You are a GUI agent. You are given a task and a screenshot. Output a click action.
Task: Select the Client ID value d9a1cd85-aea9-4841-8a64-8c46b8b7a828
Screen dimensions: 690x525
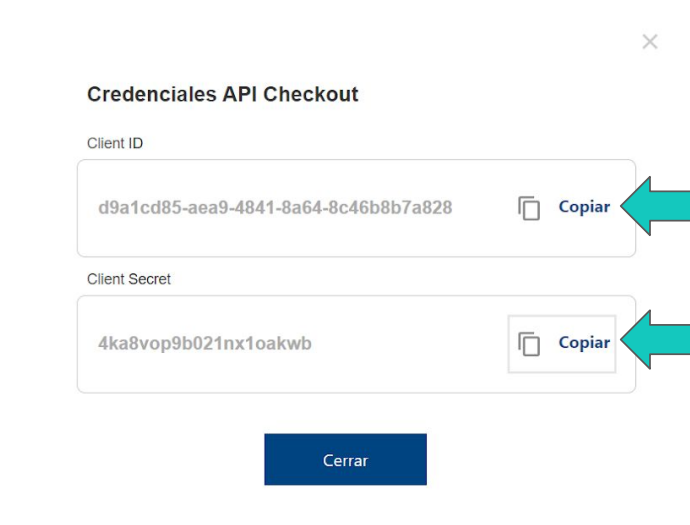click(275, 208)
